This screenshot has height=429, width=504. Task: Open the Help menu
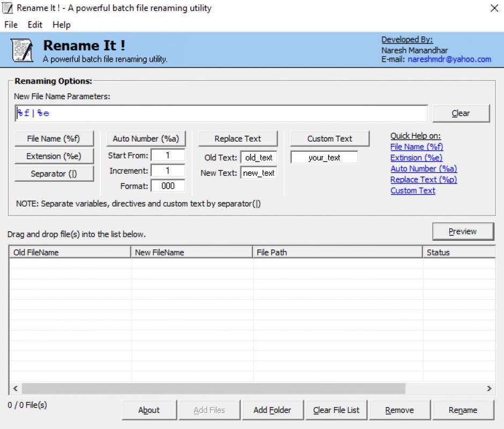tap(62, 25)
